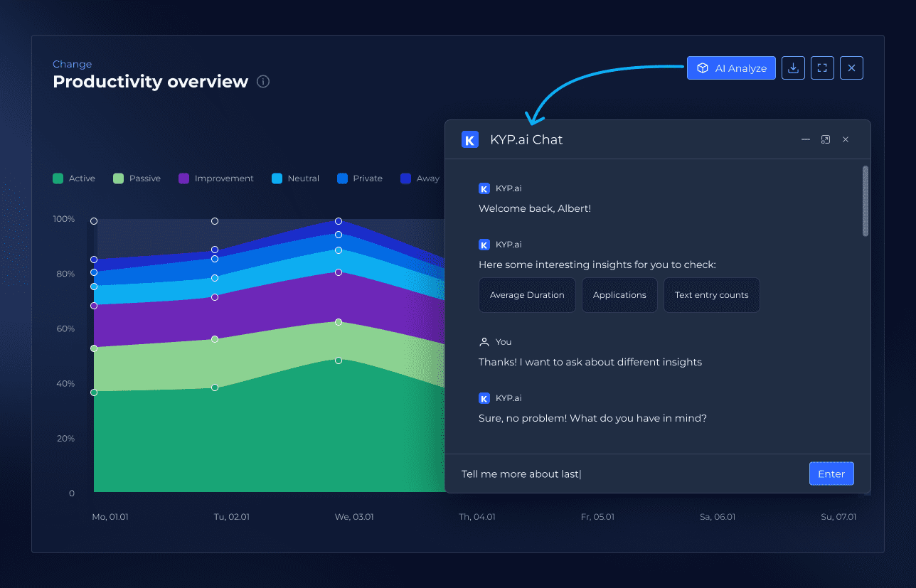Toggle the Active series in legend
916x588 pixels.
[x=74, y=178]
